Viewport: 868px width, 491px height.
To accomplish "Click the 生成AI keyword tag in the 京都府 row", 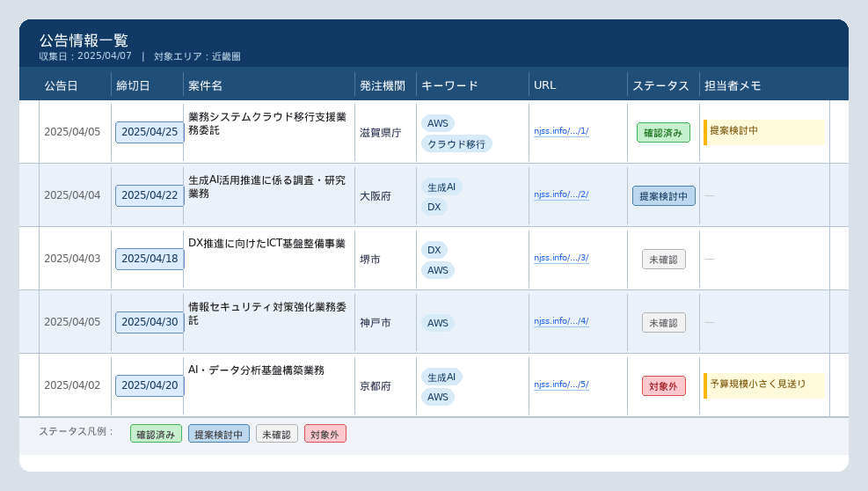I will click(441, 377).
